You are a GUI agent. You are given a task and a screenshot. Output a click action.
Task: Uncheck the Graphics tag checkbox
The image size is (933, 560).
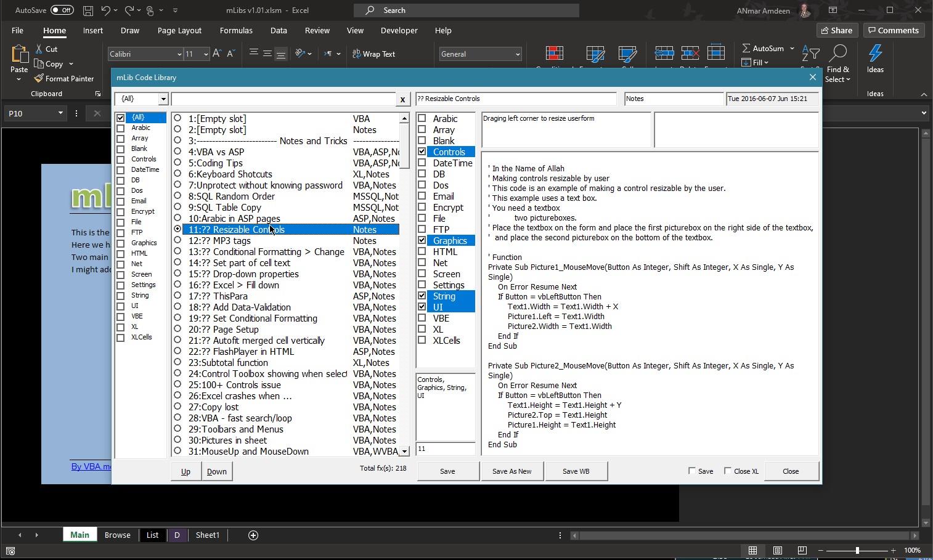point(422,241)
